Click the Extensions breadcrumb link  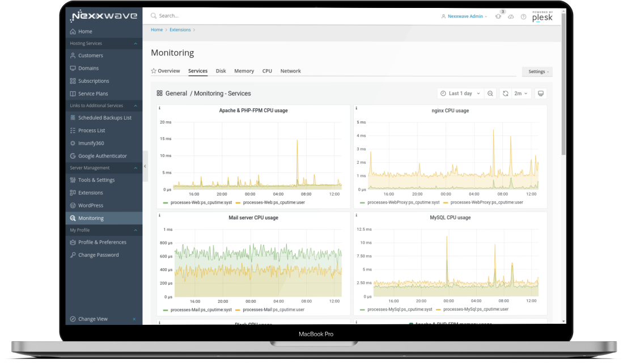pos(180,30)
